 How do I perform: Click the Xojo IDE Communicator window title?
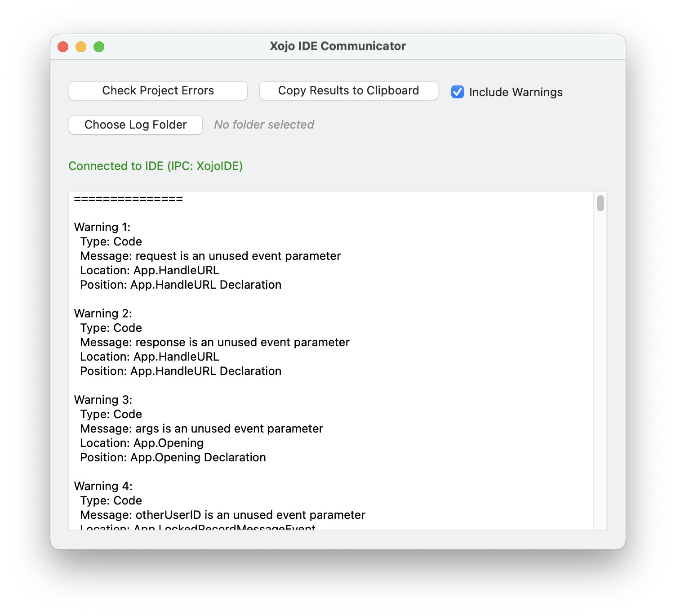(338, 46)
